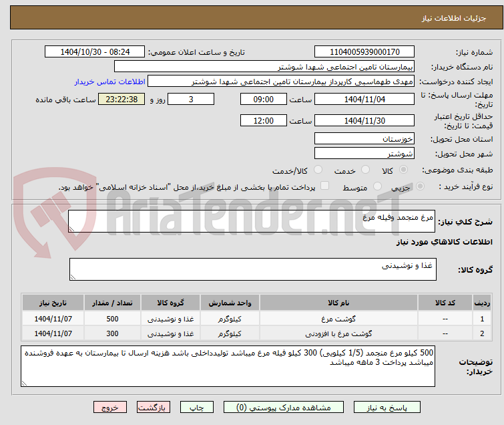Click کیلوگرم unit in row 2

click(x=230, y=333)
